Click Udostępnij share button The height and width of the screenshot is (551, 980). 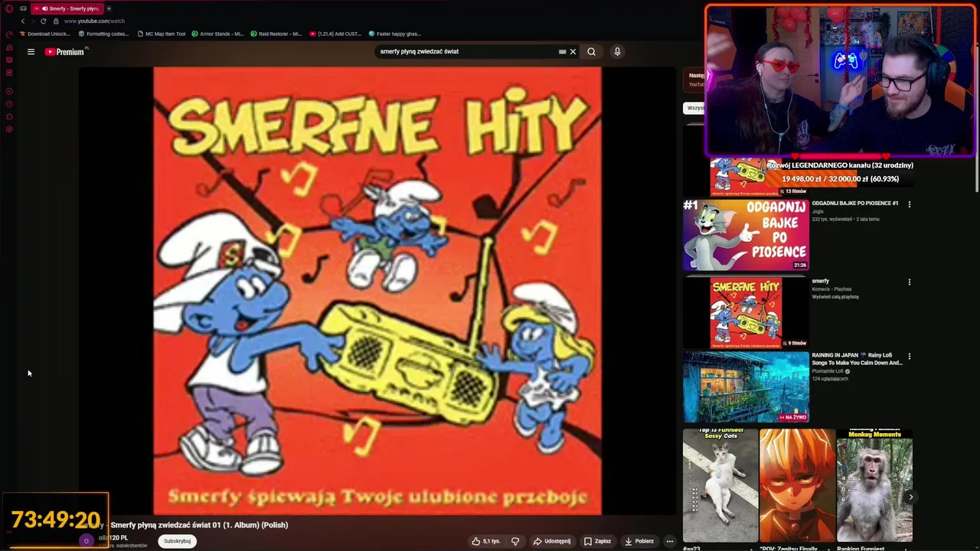pos(552,541)
